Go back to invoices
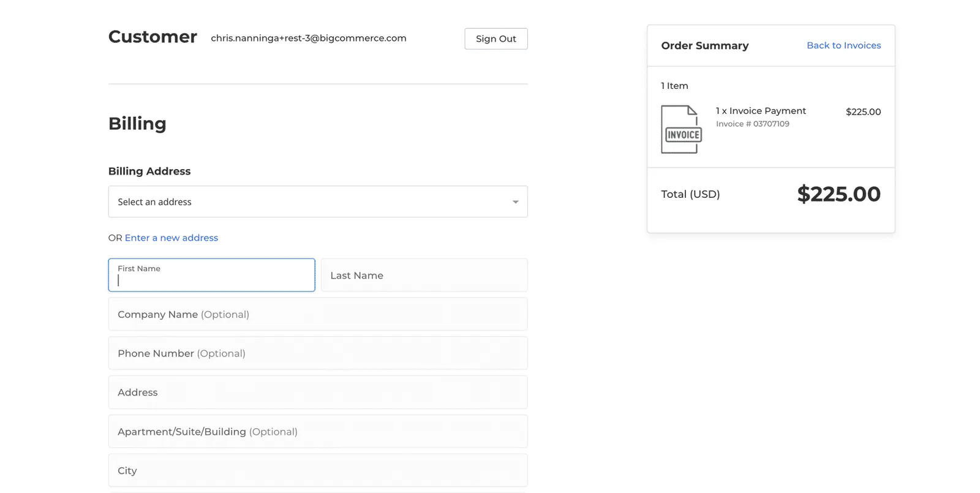The image size is (980, 493). [843, 45]
